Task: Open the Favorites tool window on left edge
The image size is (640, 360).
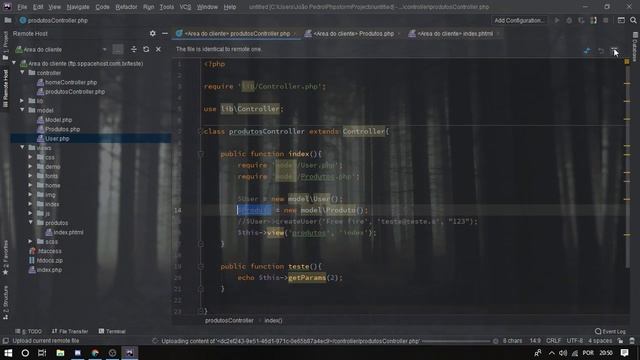Action: coord(5,258)
